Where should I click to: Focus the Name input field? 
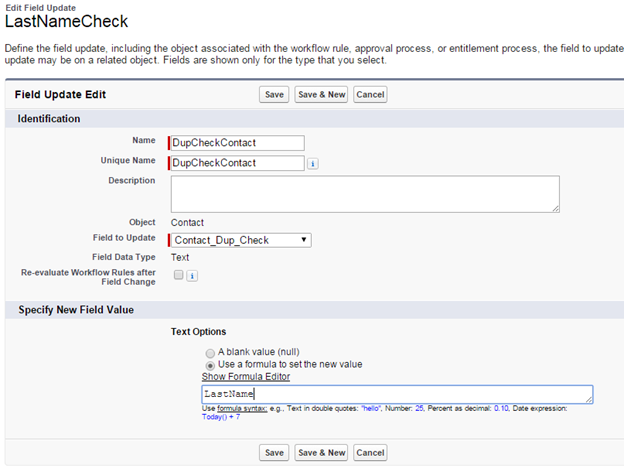click(x=238, y=143)
